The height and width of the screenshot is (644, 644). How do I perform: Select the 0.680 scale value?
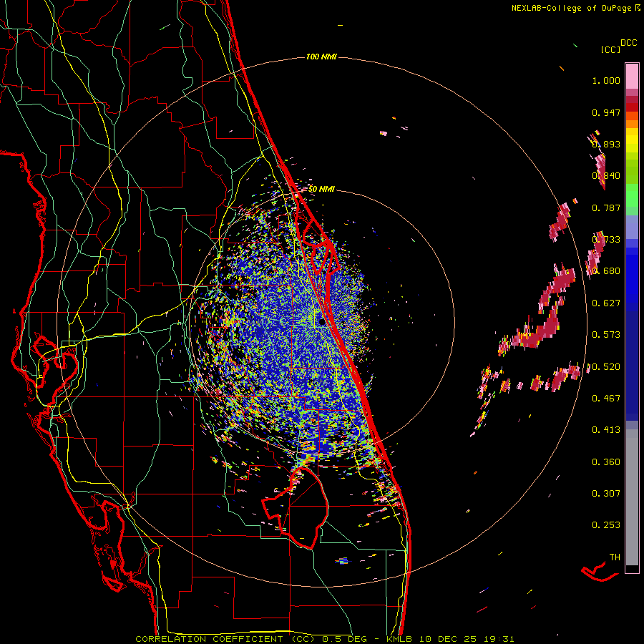tap(606, 271)
